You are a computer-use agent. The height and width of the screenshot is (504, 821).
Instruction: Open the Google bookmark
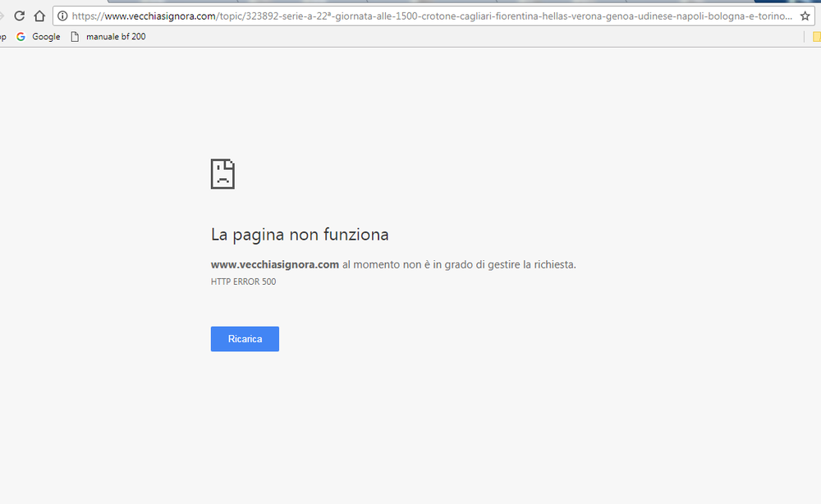coord(39,37)
